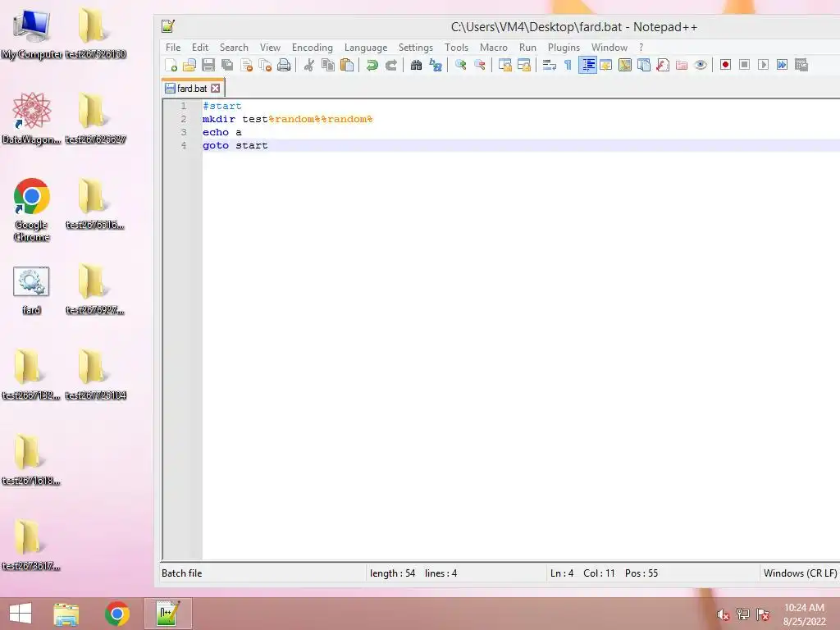Select My Computer desktop icon
840x630 pixels.
point(31,34)
